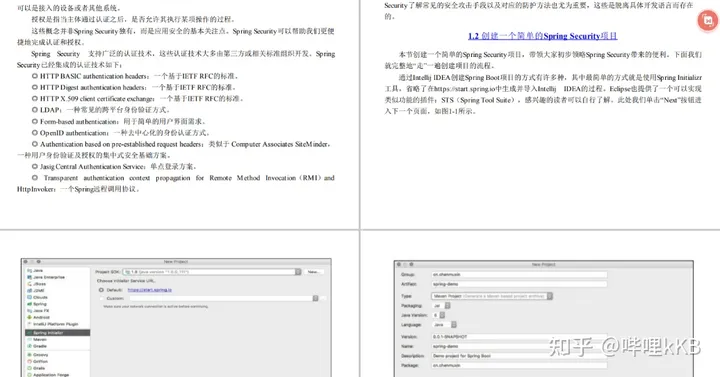Expand the Custom URL dropdown arrow

pos(315,298)
